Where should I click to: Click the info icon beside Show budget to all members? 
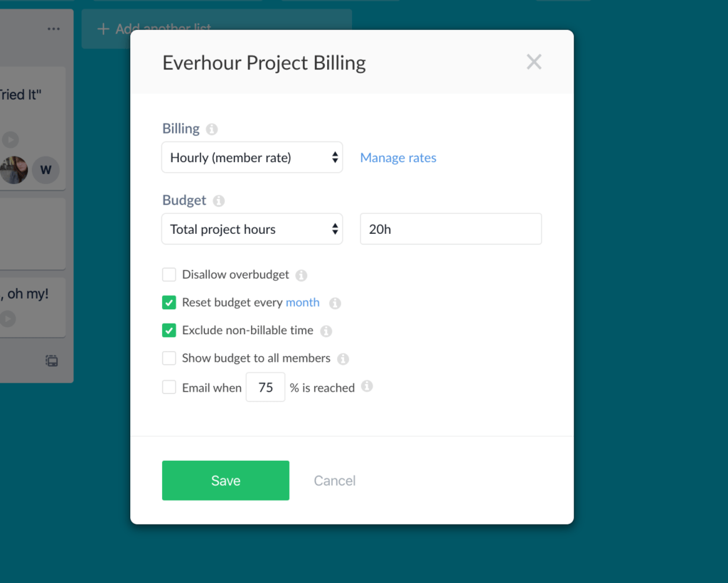tap(343, 358)
